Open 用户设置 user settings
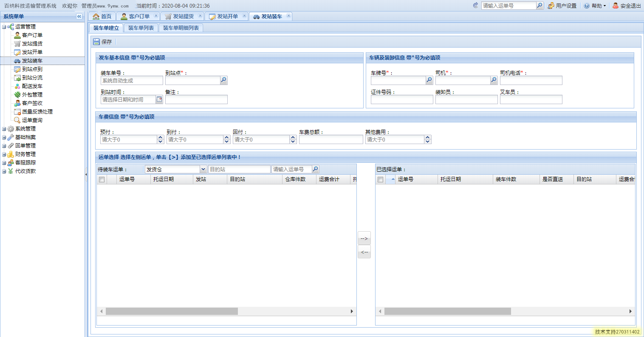 point(562,6)
